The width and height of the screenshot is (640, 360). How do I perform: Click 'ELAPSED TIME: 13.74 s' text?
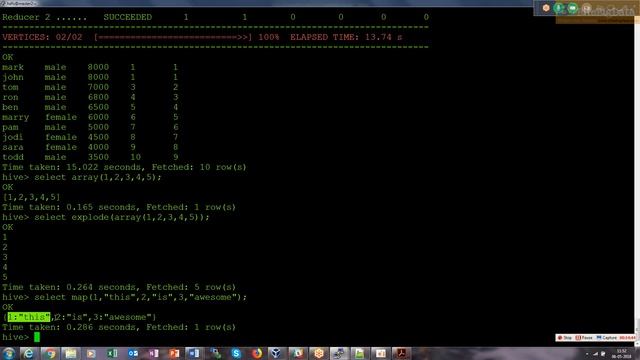346,37
